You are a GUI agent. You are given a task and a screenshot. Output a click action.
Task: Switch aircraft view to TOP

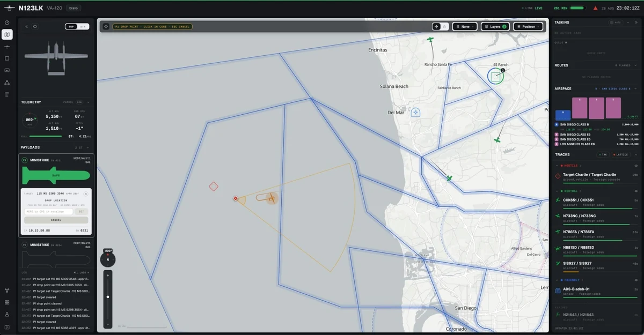pyautogui.click(x=71, y=26)
